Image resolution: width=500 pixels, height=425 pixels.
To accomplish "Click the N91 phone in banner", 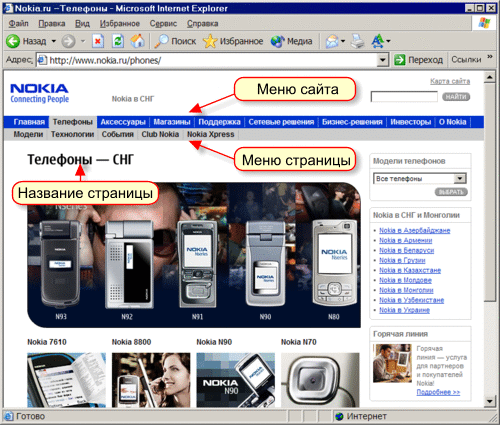I will pyautogui.click(x=197, y=265).
